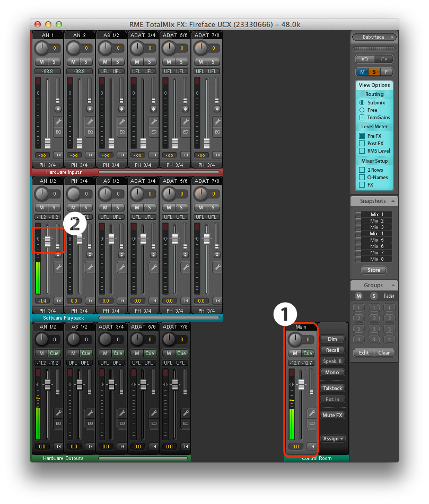429x504 pixels.
Task: Expand the Assign dropdown in Control Room
Action: coord(333,439)
